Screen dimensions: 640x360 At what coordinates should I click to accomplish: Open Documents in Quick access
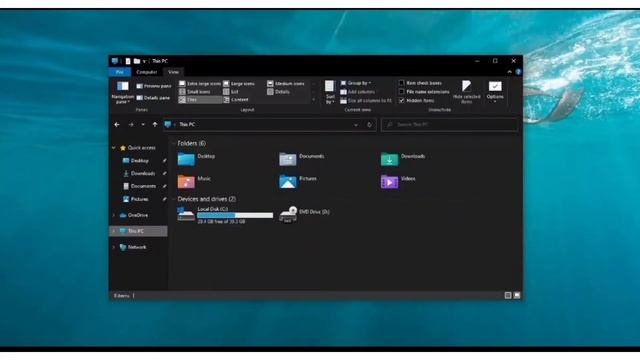[140, 186]
